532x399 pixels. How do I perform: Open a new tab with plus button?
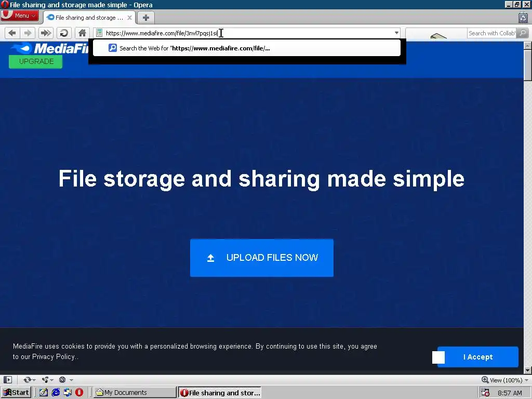(146, 18)
